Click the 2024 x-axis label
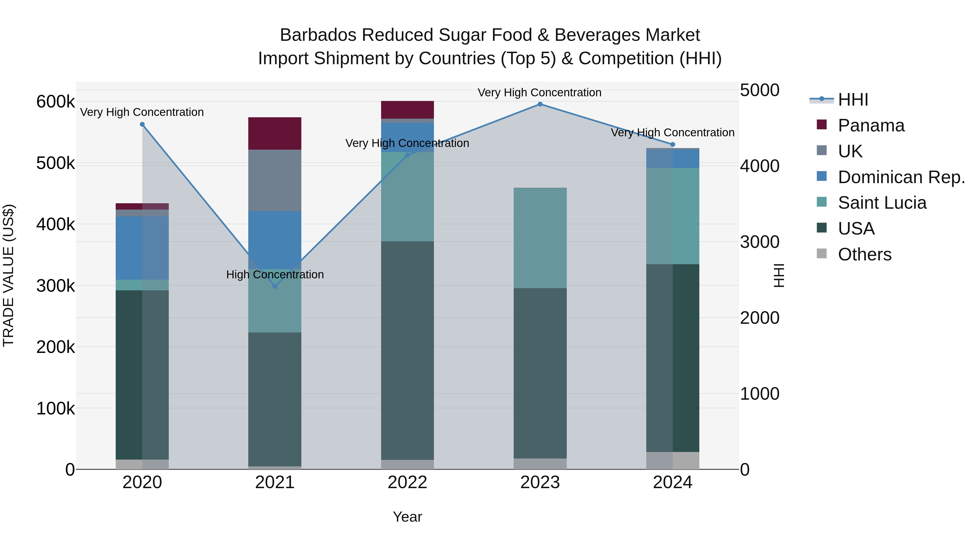Viewport: 980px width, 551px height. (673, 482)
